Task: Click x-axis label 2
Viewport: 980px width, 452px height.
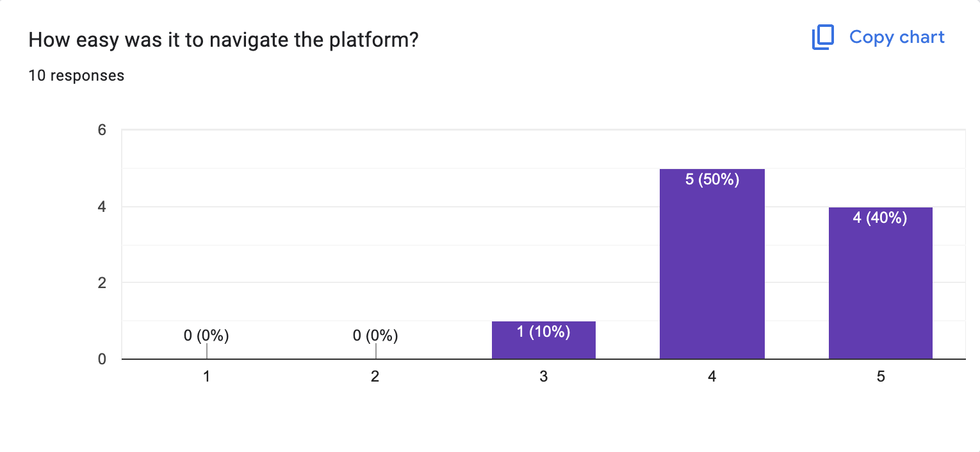Action: [375, 377]
